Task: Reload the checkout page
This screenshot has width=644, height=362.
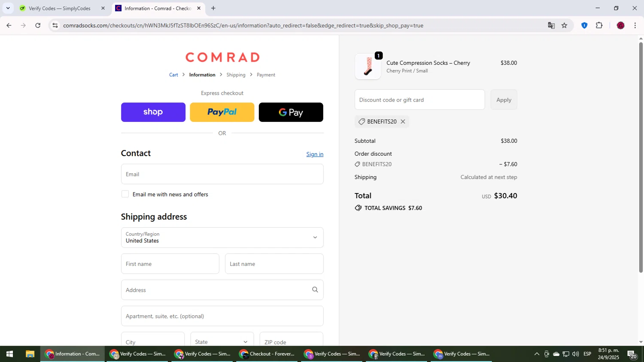Action: point(38,26)
